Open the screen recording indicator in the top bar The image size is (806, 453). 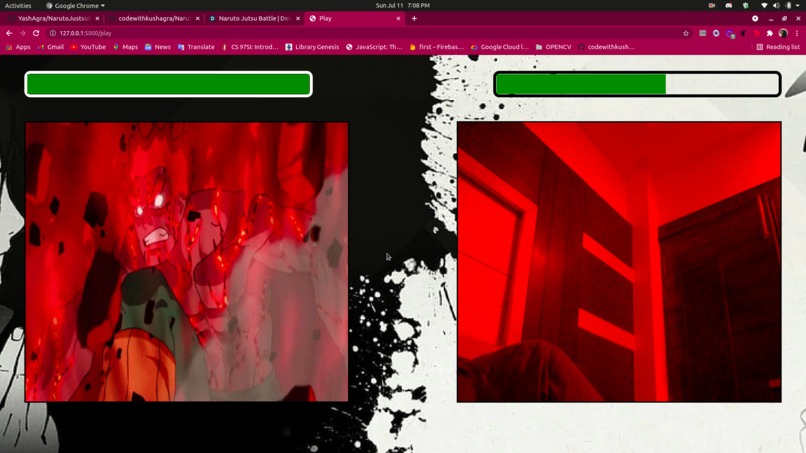pos(712,5)
